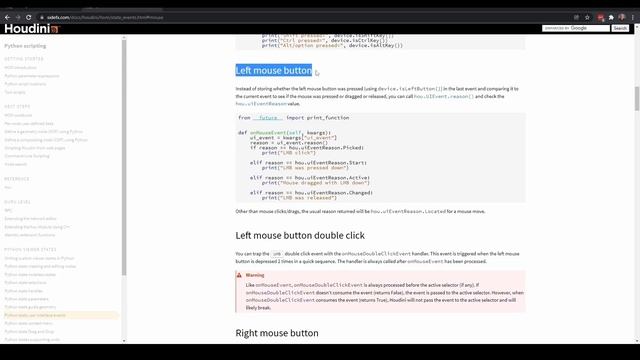Open Python parameter expressions link
The height and width of the screenshot is (360, 640).
click(32, 76)
